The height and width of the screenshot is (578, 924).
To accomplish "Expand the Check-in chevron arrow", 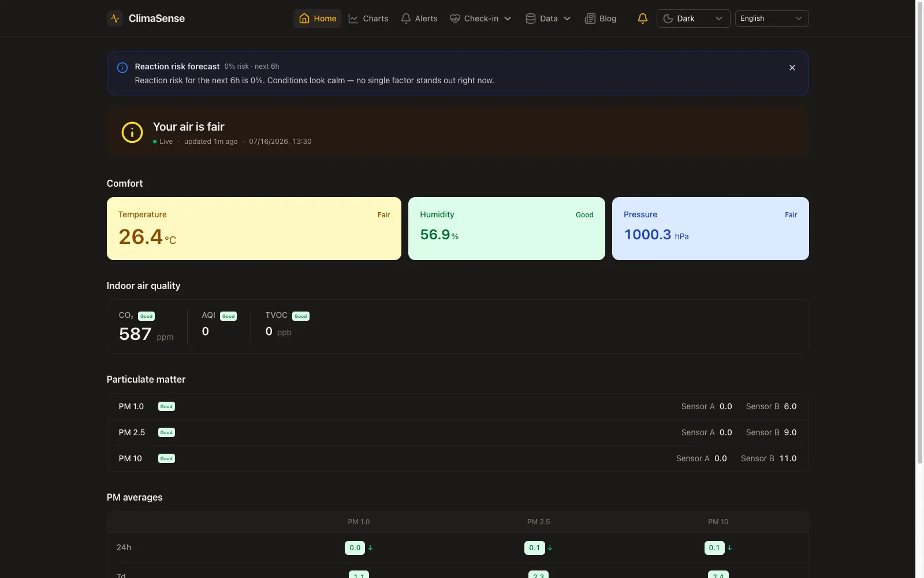I will 508,18.
